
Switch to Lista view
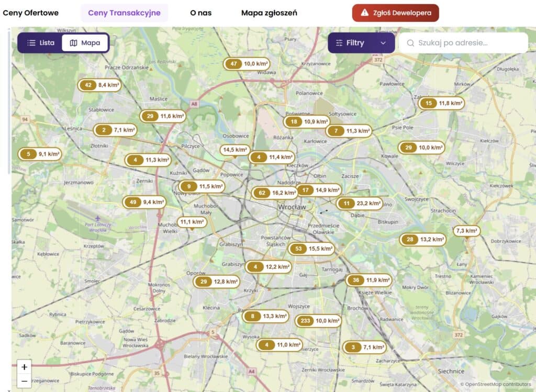(40, 43)
